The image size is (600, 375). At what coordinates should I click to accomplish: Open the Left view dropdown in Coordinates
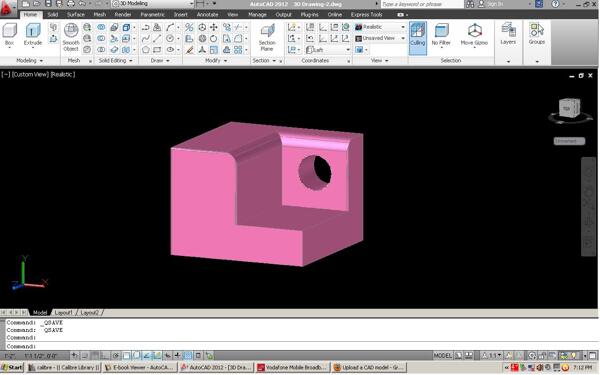pos(328,50)
